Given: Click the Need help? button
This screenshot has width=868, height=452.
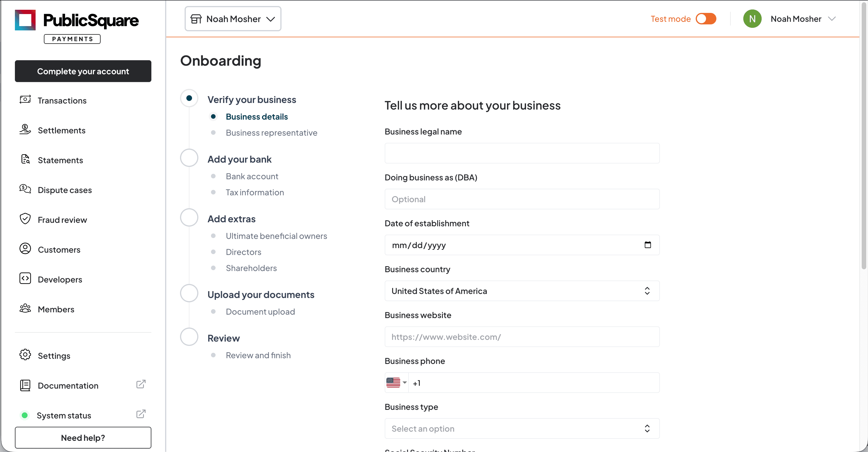Looking at the screenshot, I should pos(83,437).
